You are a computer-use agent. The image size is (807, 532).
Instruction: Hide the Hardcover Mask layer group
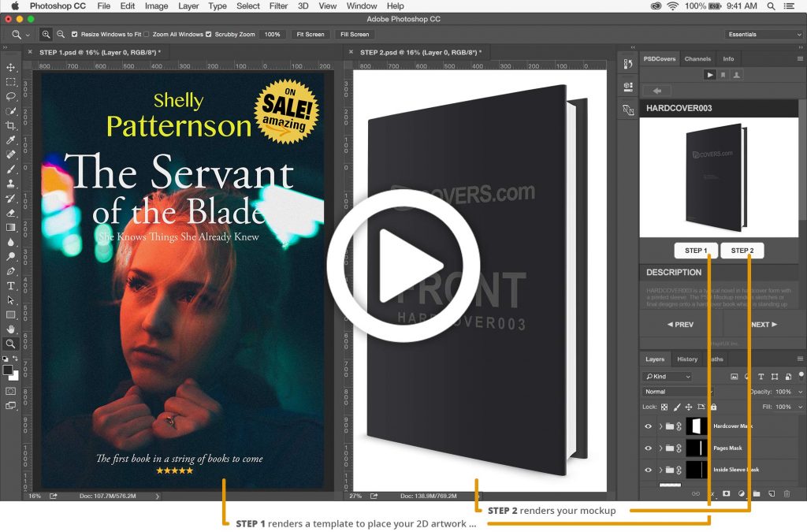click(648, 426)
